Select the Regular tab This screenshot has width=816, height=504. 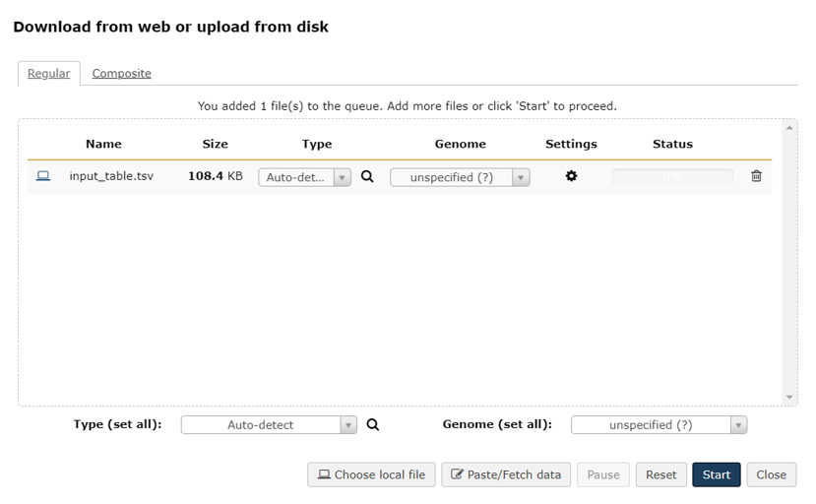[x=48, y=74]
